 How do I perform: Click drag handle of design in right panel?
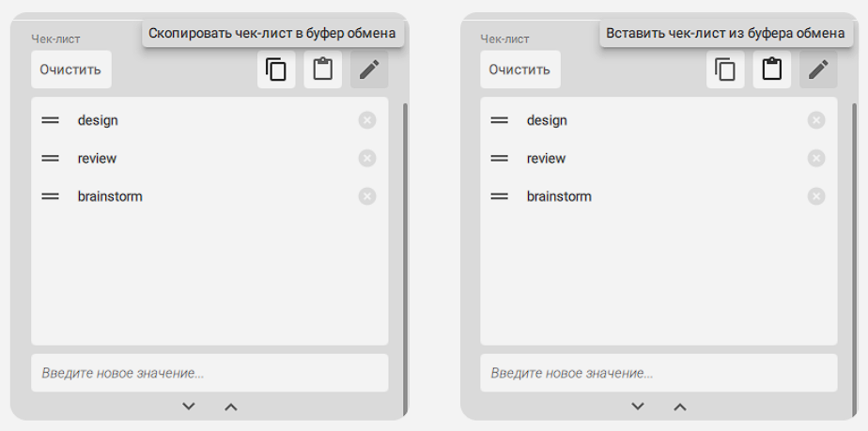[500, 120]
